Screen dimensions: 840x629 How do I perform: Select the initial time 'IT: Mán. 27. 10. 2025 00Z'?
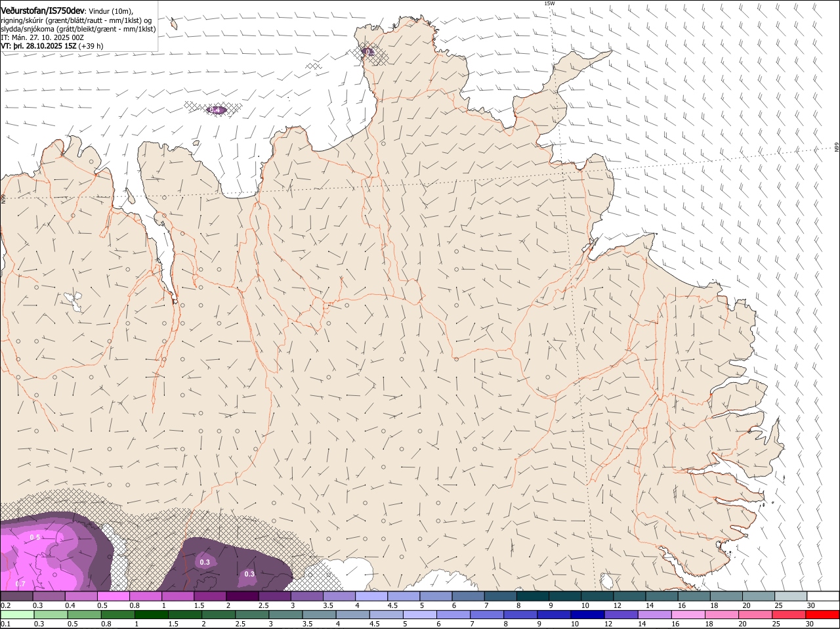42,37
